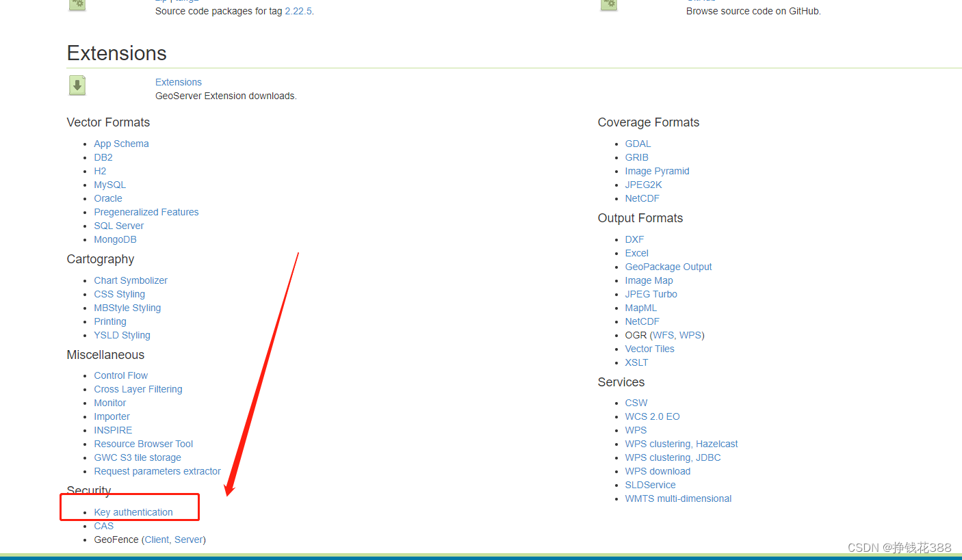Click the Output Formats heading
Screen dimensions: 962x560
(x=640, y=218)
